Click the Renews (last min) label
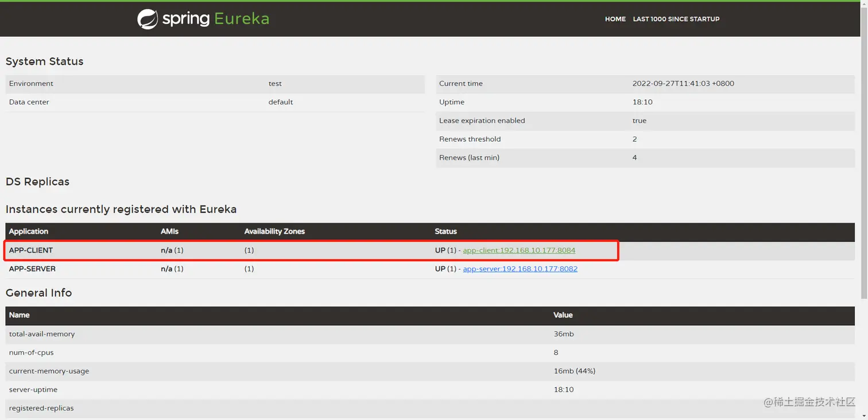 click(469, 157)
